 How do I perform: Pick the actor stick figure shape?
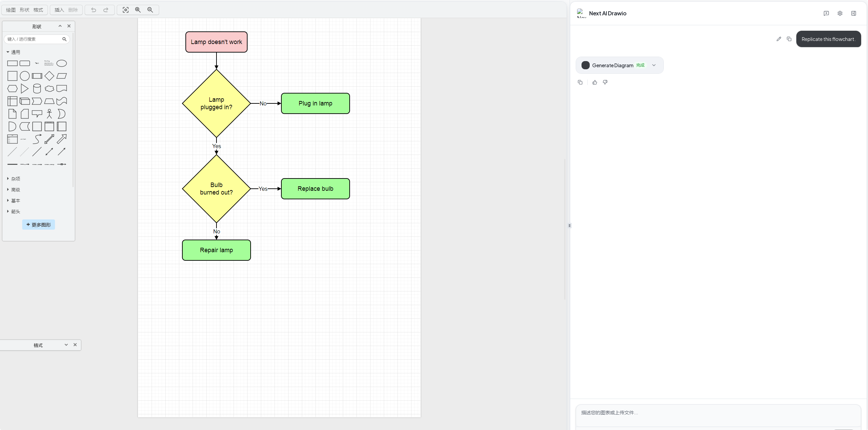pos(49,114)
